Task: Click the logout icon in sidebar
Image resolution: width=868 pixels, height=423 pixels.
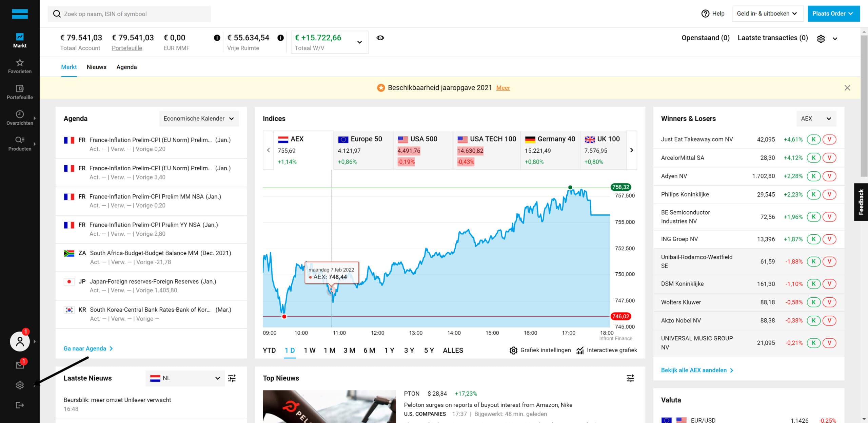Action: click(20, 405)
